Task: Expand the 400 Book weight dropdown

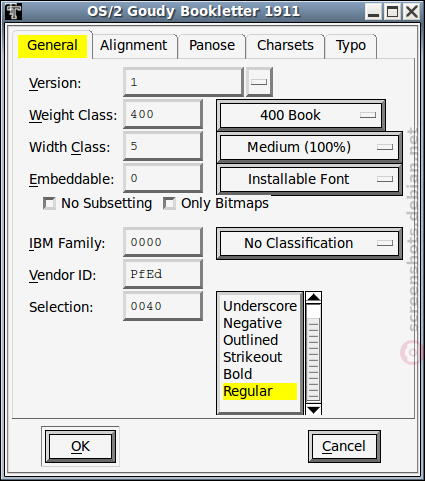Action: coord(301,115)
